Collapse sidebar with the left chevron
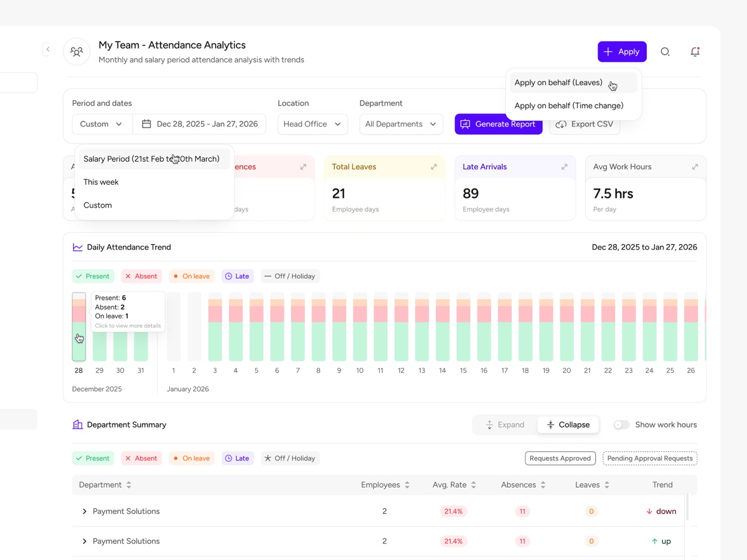747x560 pixels. click(48, 49)
